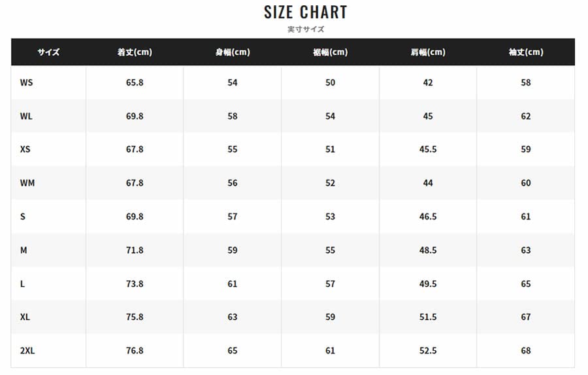Image resolution: width=588 pixels, height=375 pixels.
Task: Select the 45.5 shoulder width cell
Action: point(428,150)
